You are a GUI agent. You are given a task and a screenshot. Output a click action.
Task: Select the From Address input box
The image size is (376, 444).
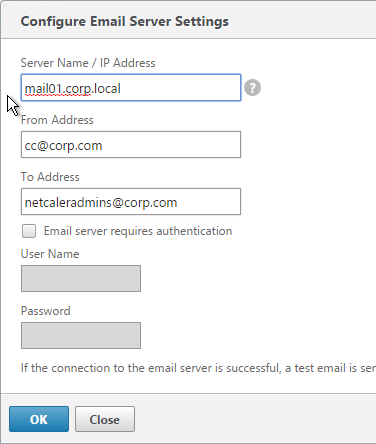click(131, 145)
